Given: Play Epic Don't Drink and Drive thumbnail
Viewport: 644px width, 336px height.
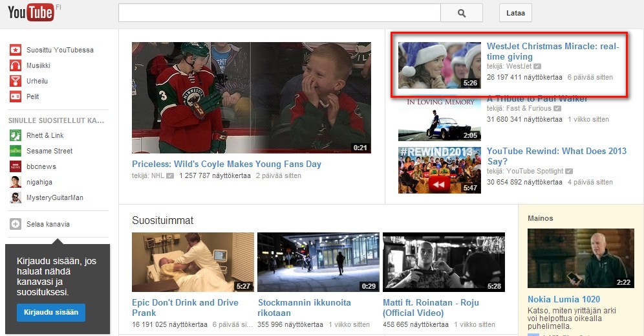Looking at the screenshot, I should click(x=193, y=262).
